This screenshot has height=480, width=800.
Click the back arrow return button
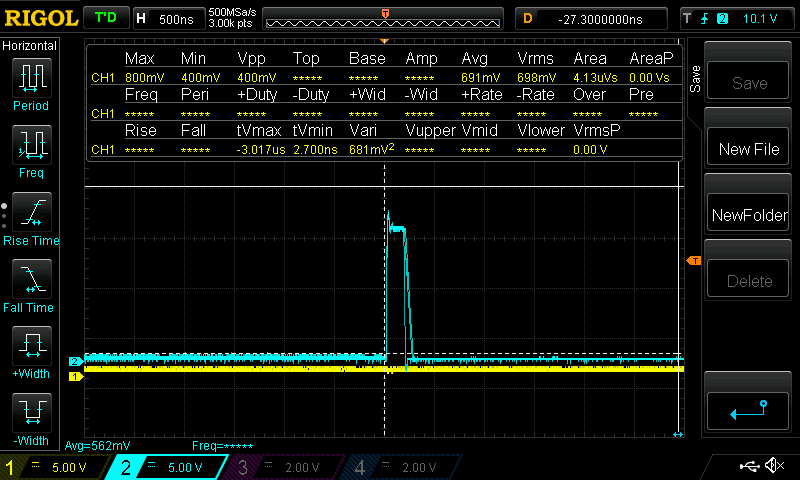click(x=748, y=411)
